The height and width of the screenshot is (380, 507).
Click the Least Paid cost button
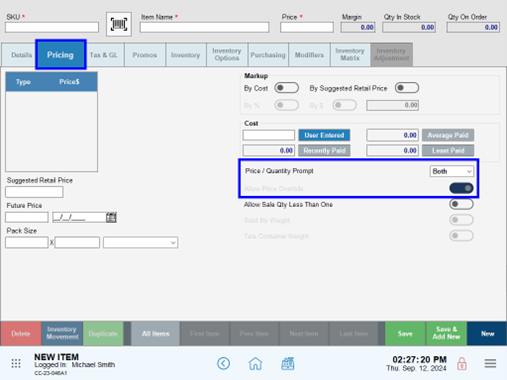pos(448,151)
